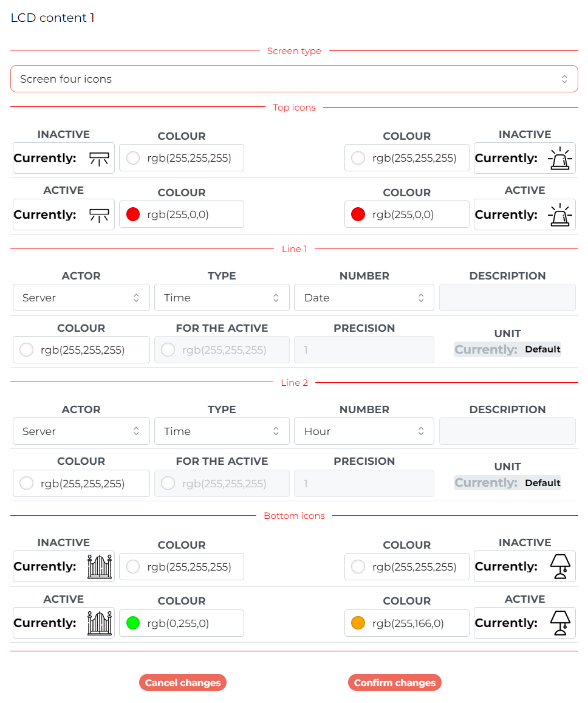Open the Screen type dropdown
This screenshot has height=703, width=588.
294,79
